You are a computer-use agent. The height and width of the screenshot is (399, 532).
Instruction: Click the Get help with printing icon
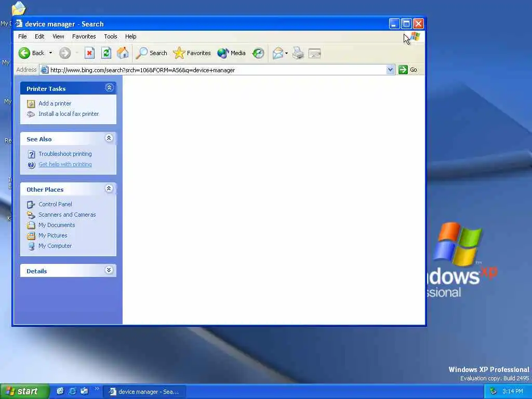pos(31,165)
